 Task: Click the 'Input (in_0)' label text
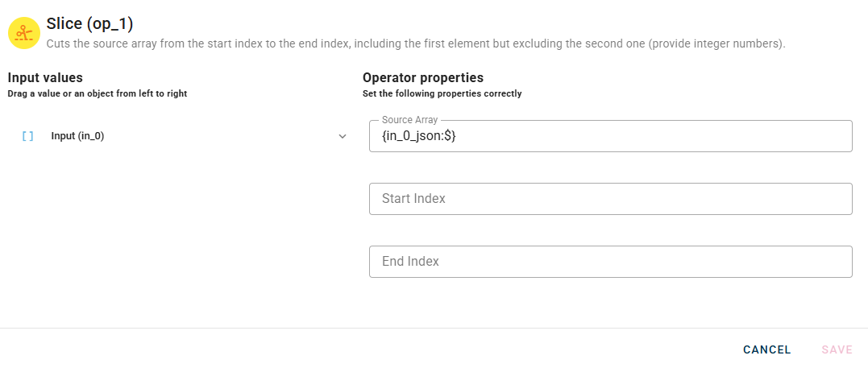[x=77, y=137]
